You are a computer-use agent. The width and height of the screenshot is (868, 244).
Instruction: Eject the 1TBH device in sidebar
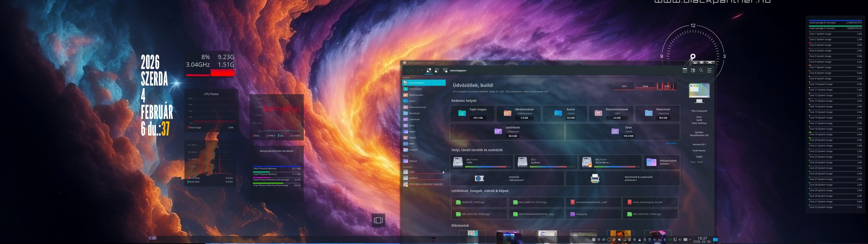pyautogui.click(x=443, y=172)
